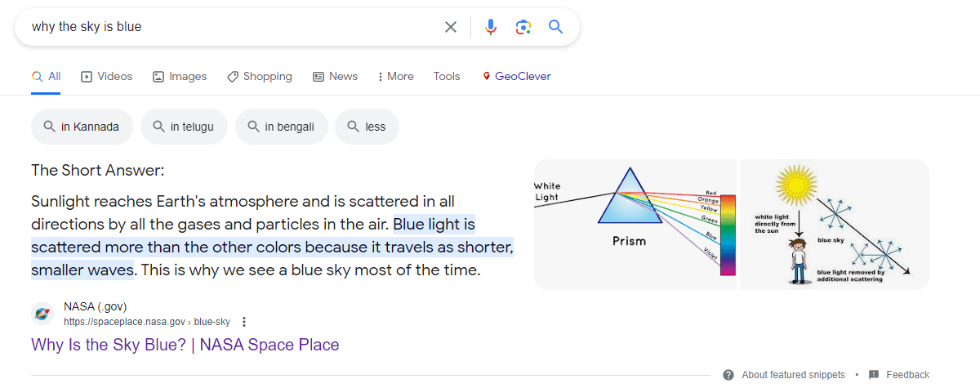This screenshot has height=388, width=980.
Task: Select the "in telugu" suggestion chip
Action: click(184, 127)
